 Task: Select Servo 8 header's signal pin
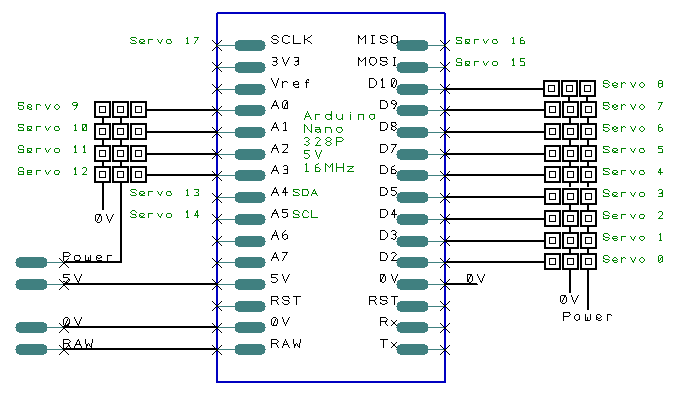coord(552,89)
